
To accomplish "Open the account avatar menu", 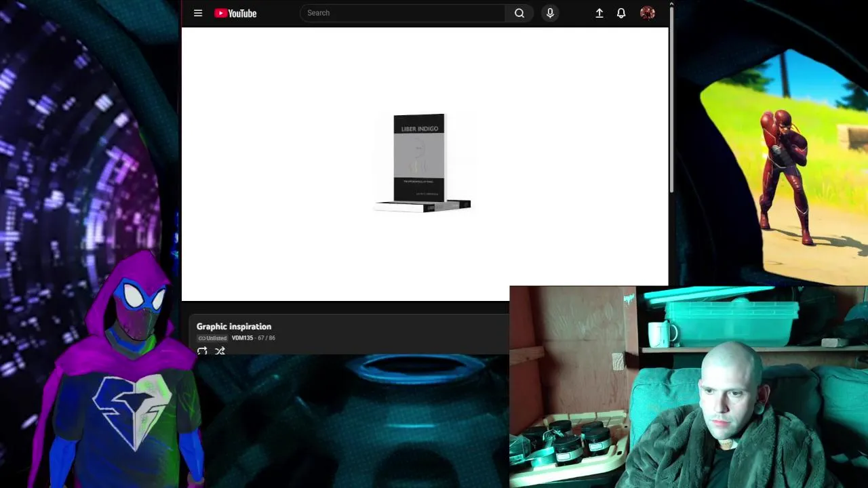I will tap(648, 13).
